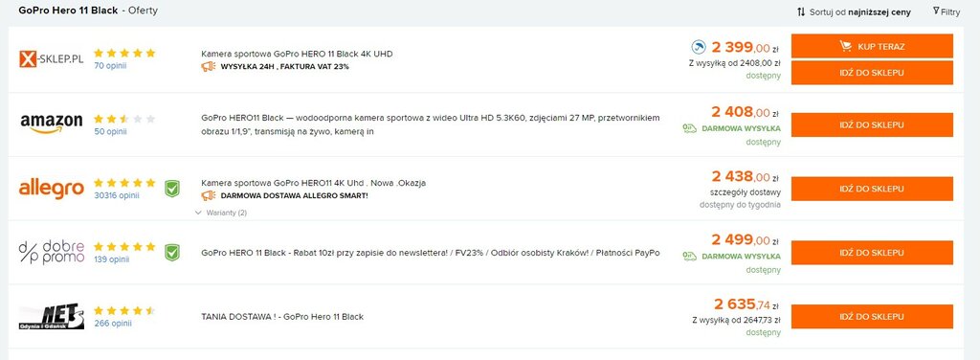Click the KUP TERAZ button
Screen dimensions: 980x360
coord(872,46)
